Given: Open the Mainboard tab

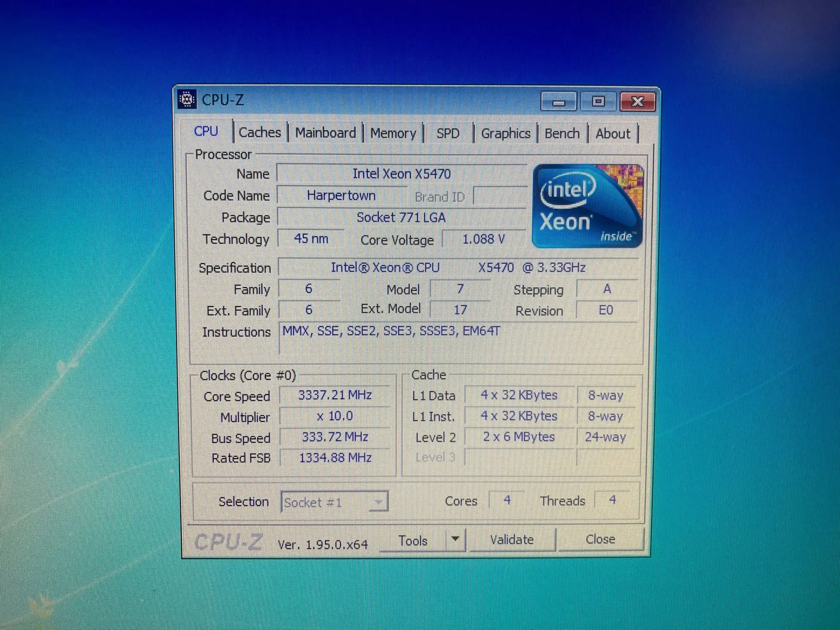Looking at the screenshot, I should [325, 133].
